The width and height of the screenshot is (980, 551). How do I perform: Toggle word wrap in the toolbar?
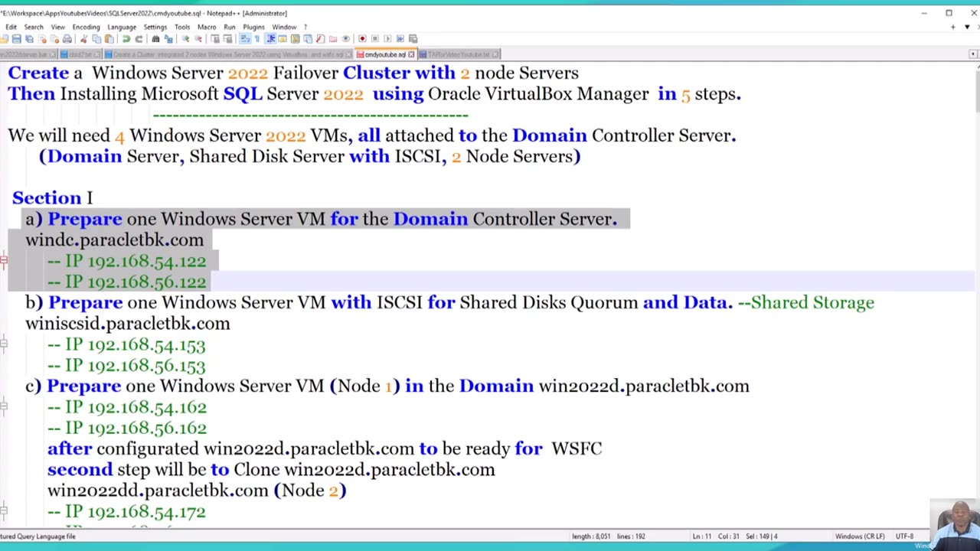(244, 38)
